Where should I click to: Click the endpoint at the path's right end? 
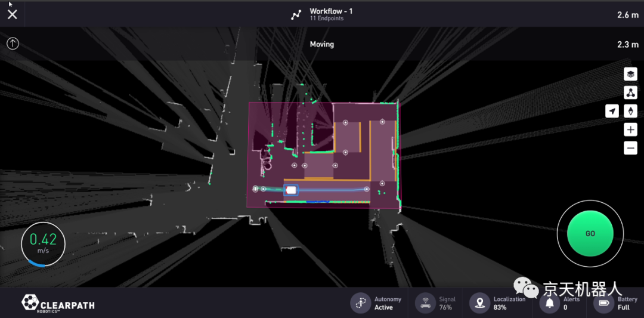(367, 189)
